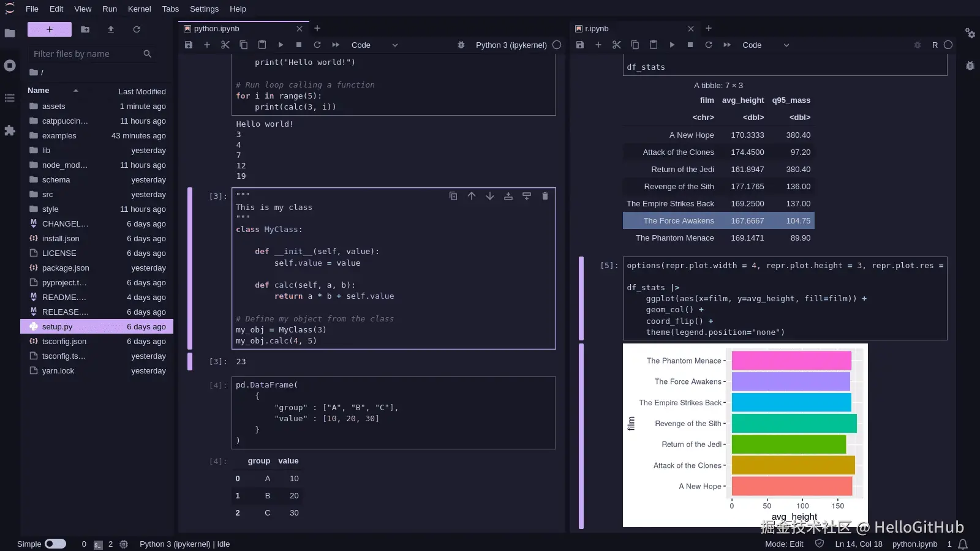Open the terminals count icon in status bar
The height and width of the screenshot is (551, 980).
coord(98,544)
